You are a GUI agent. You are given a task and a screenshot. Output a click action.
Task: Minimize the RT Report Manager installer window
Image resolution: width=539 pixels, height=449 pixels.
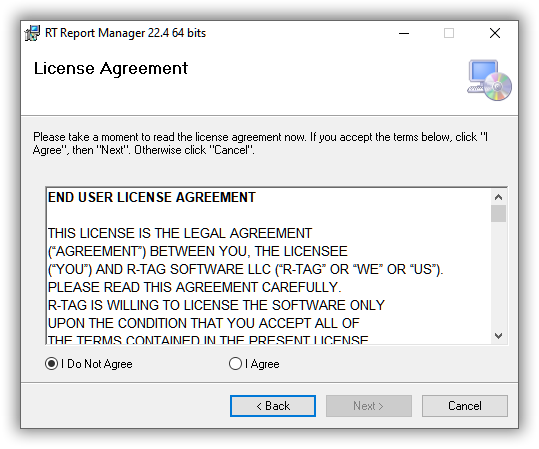pyautogui.click(x=404, y=33)
